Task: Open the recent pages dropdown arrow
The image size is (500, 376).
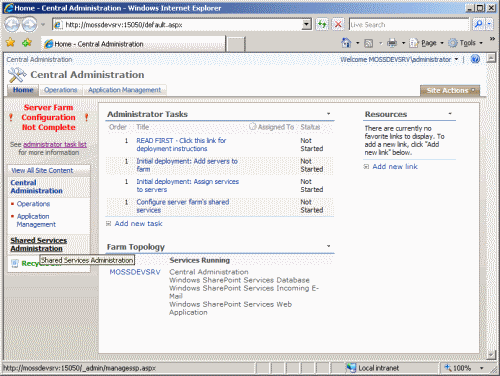Action: [x=43, y=24]
